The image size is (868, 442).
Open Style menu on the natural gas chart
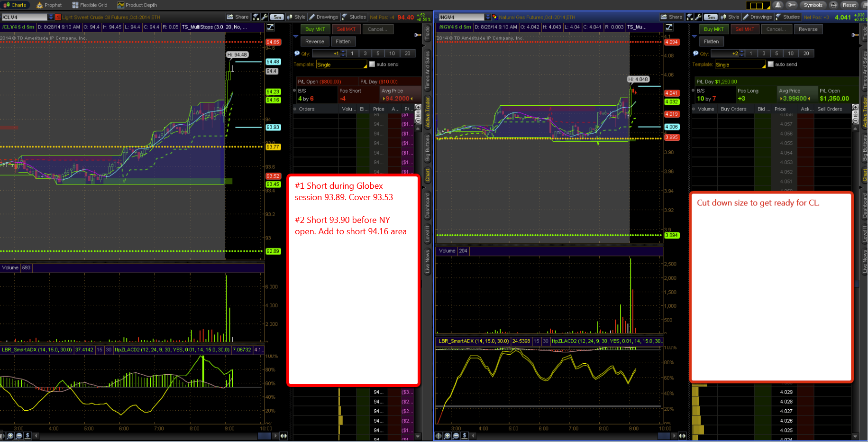click(x=730, y=17)
